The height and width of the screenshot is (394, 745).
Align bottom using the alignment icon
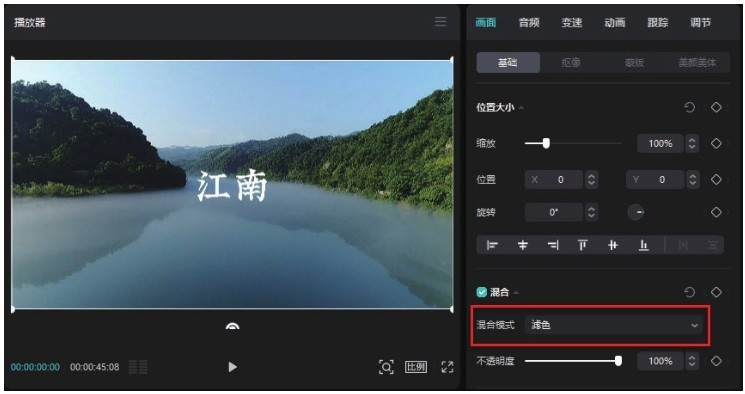643,245
